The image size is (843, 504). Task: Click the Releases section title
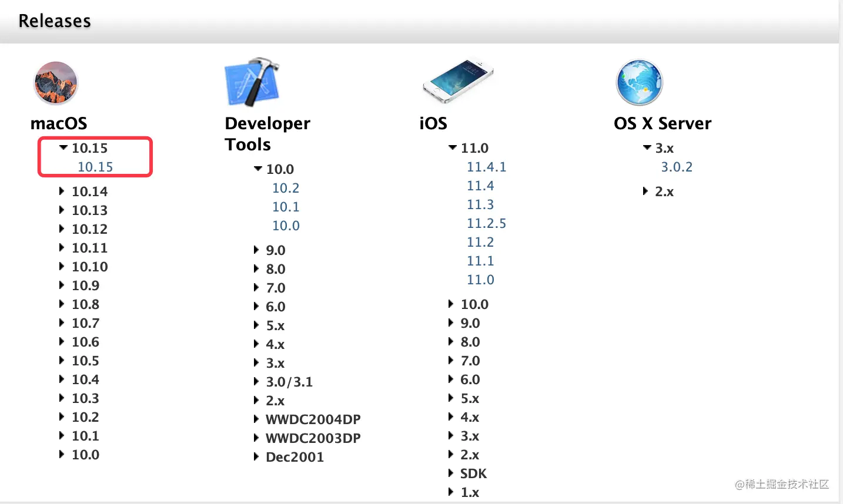(x=55, y=21)
